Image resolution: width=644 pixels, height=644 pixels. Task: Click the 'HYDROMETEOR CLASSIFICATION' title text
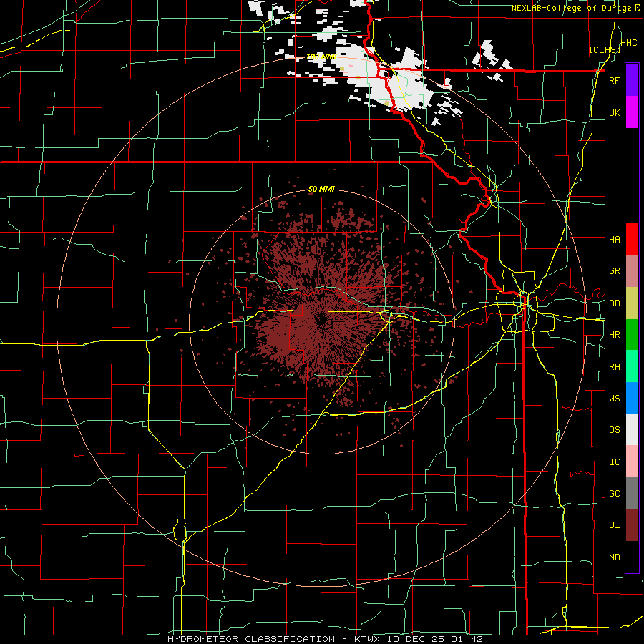click(x=251, y=639)
